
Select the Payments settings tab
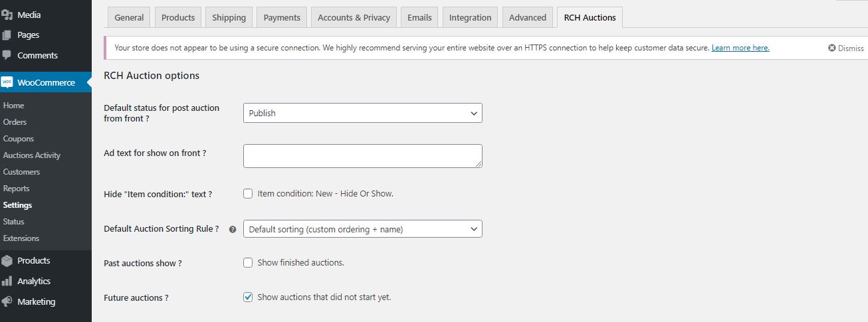[282, 18]
